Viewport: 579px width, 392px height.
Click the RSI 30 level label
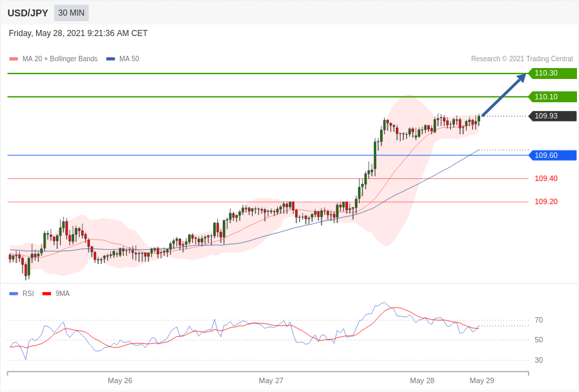point(539,360)
